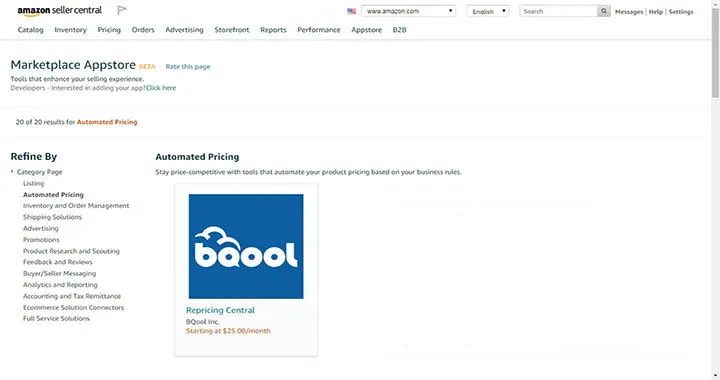The width and height of the screenshot is (720, 380).
Task: Select Ecommerce Solution Connectors category
Action: pyautogui.click(x=73, y=307)
